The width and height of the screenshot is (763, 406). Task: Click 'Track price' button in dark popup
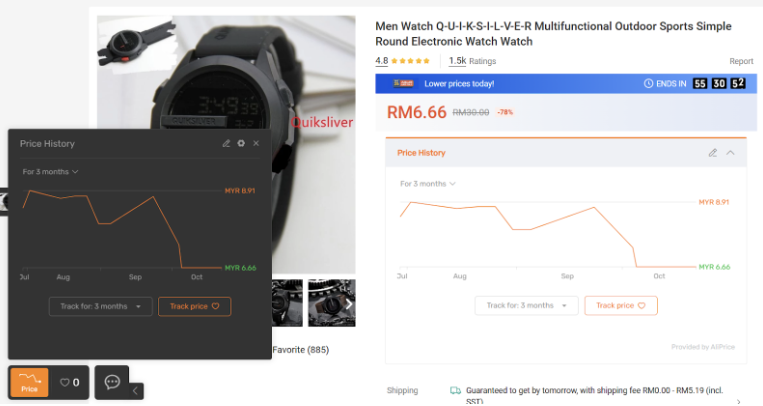click(194, 306)
